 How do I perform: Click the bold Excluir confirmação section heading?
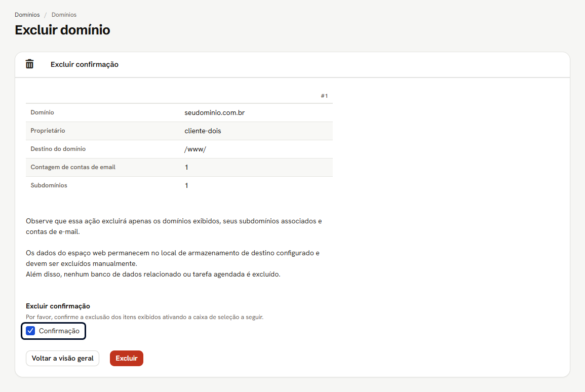pyautogui.click(x=58, y=306)
